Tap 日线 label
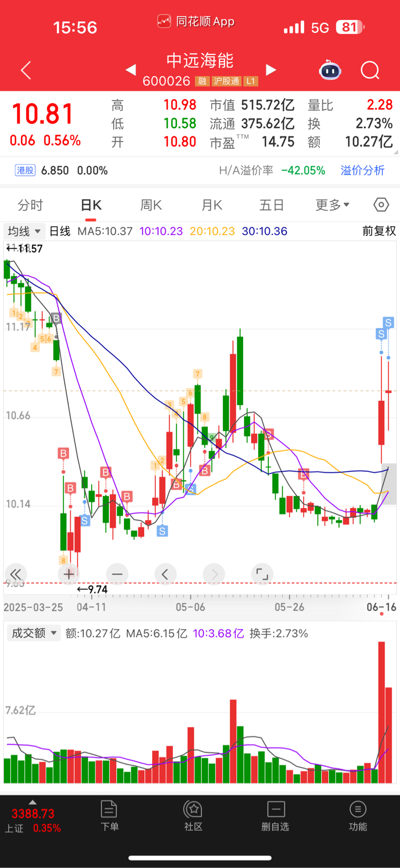The image size is (400, 868). click(x=60, y=231)
